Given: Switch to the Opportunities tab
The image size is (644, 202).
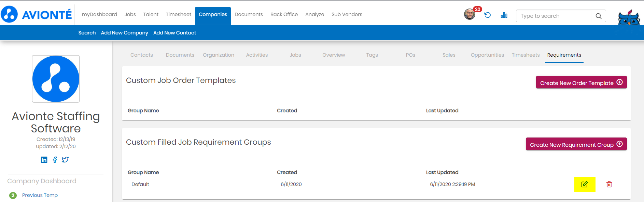Looking at the screenshot, I should [487, 55].
